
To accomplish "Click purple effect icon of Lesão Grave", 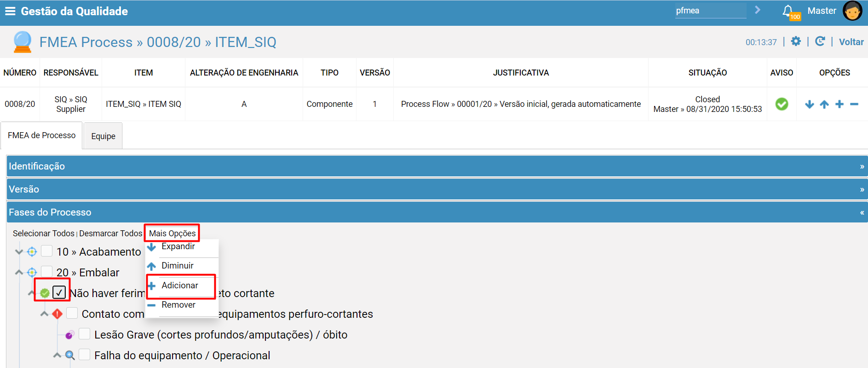I will [x=69, y=335].
